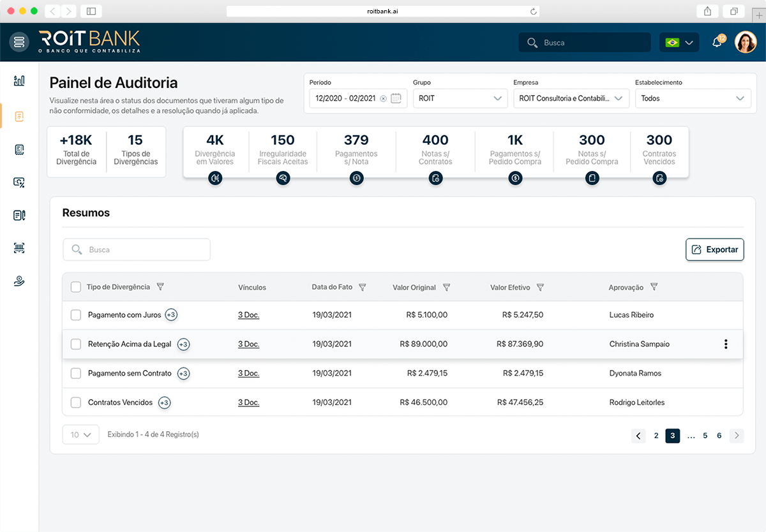Click the barcode scanner icon in sidebar

[x=19, y=248]
